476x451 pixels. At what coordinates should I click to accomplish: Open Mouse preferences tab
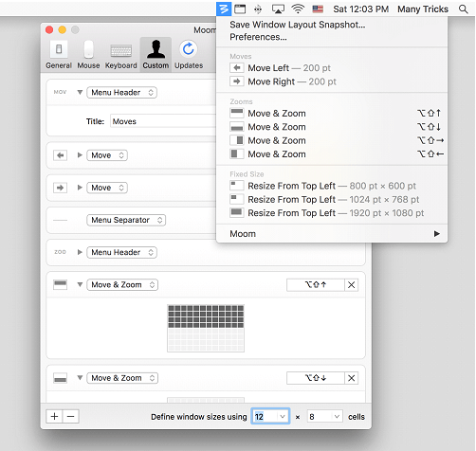pos(88,55)
